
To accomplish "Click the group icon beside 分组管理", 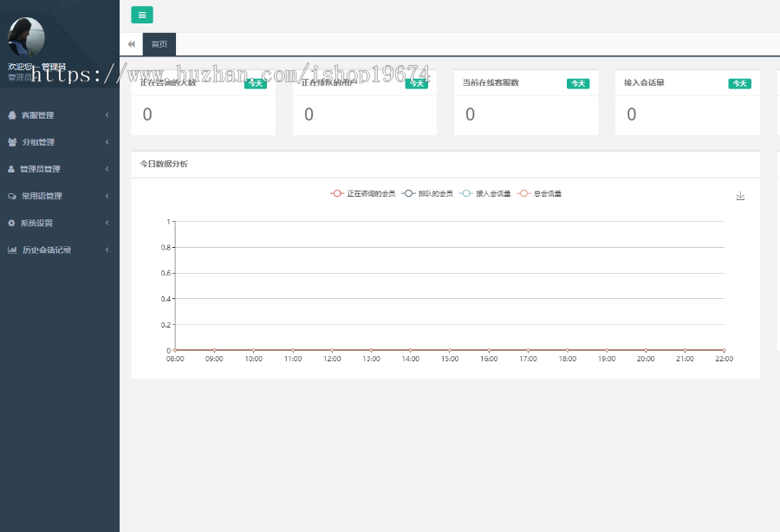I will click(x=12, y=142).
